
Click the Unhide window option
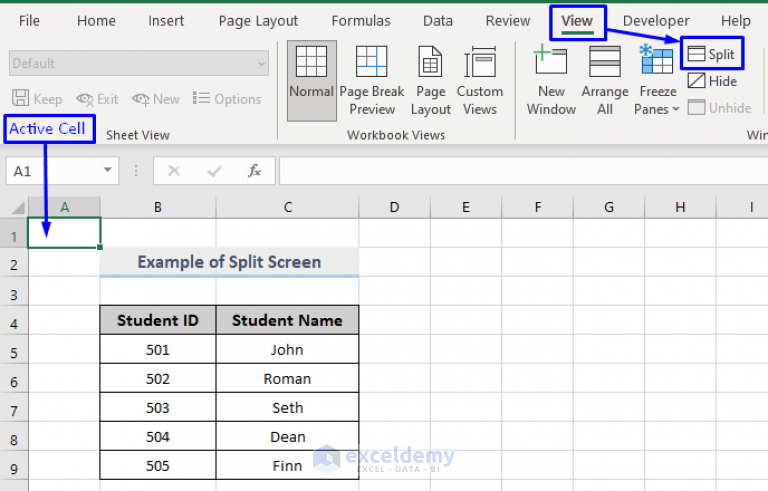719,108
